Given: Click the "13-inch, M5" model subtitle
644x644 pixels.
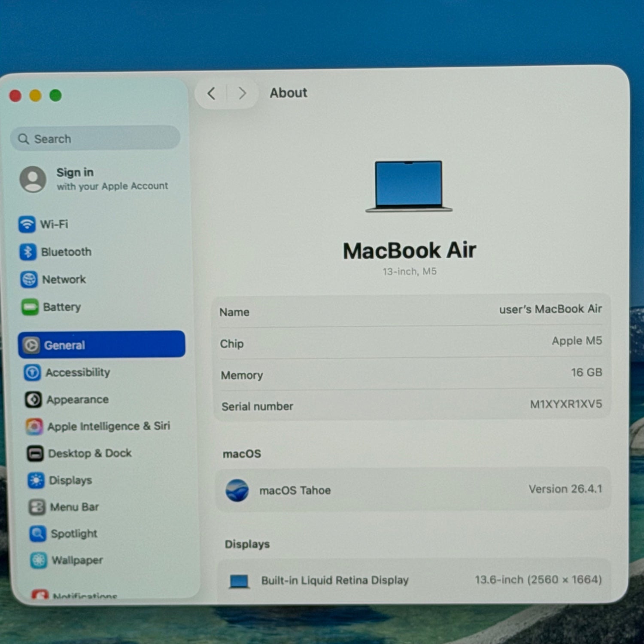Looking at the screenshot, I should click(410, 271).
